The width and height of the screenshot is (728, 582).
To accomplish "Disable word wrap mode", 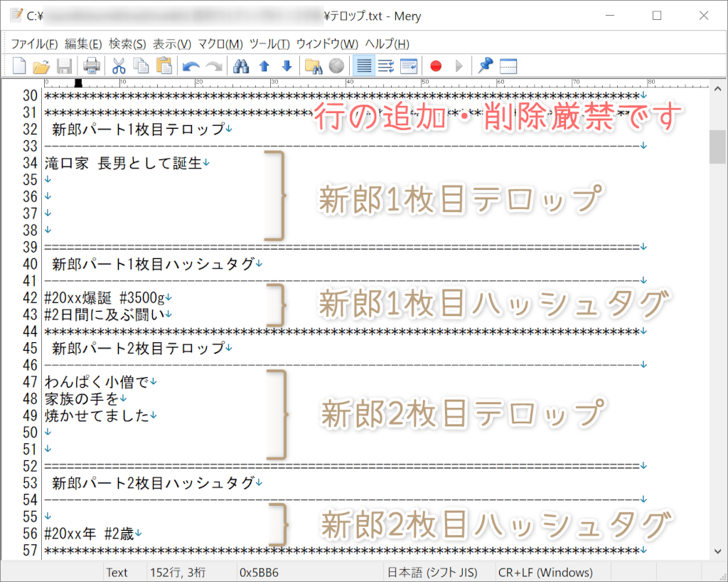I will [364, 65].
